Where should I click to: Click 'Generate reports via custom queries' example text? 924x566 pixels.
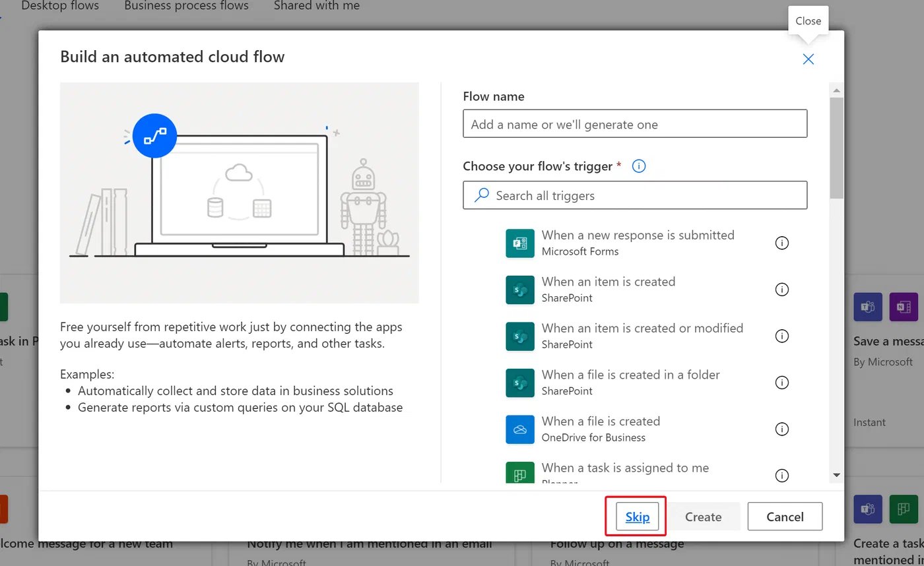coord(240,408)
